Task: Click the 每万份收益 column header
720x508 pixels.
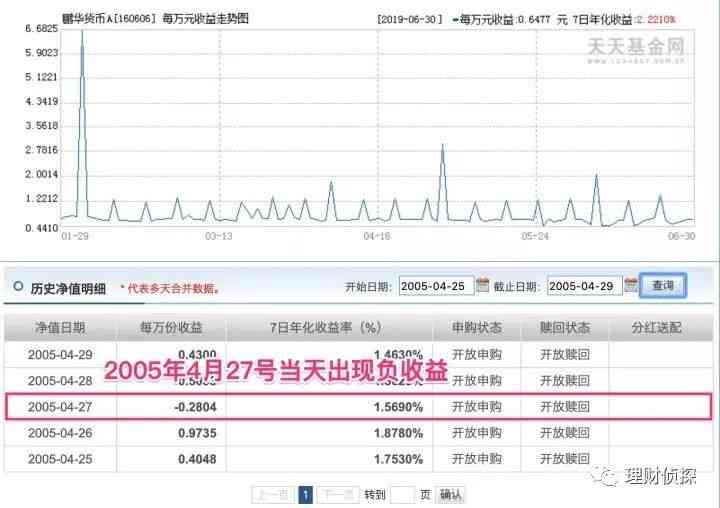Action: coord(170,328)
